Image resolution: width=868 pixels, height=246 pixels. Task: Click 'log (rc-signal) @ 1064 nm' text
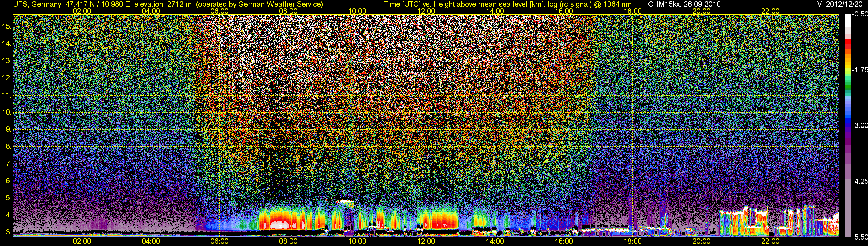click(x=589, y=4)
